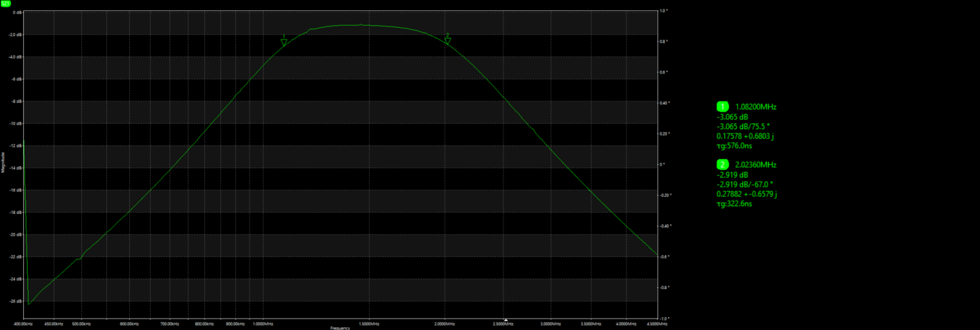
Task: Click the -26 dB label on magnitude axis
Action: [16, 301]
